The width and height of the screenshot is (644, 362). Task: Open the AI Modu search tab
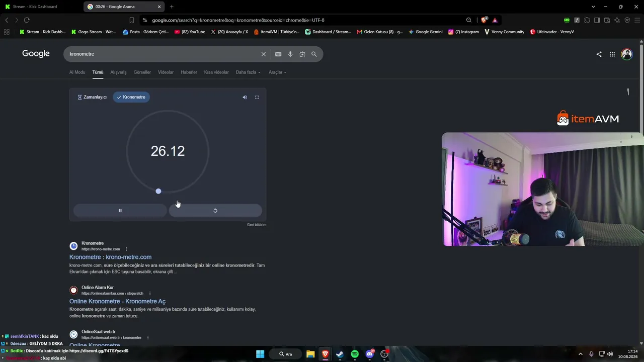[77, 72]
